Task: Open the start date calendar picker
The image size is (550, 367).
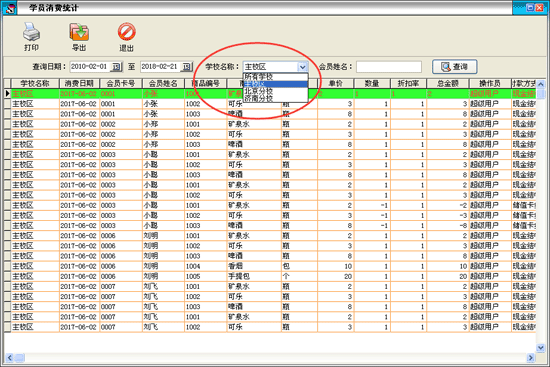Action: point(116,67)
